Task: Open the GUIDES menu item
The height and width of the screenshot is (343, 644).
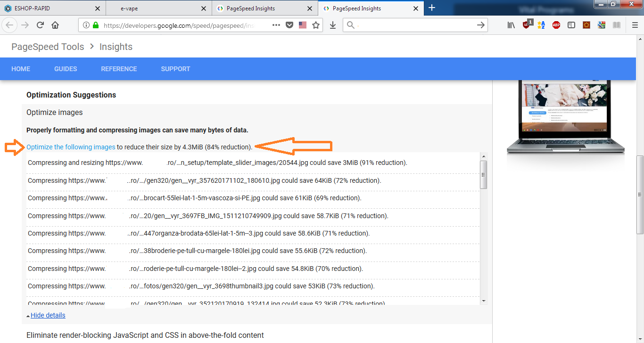Action: [66, 69]
